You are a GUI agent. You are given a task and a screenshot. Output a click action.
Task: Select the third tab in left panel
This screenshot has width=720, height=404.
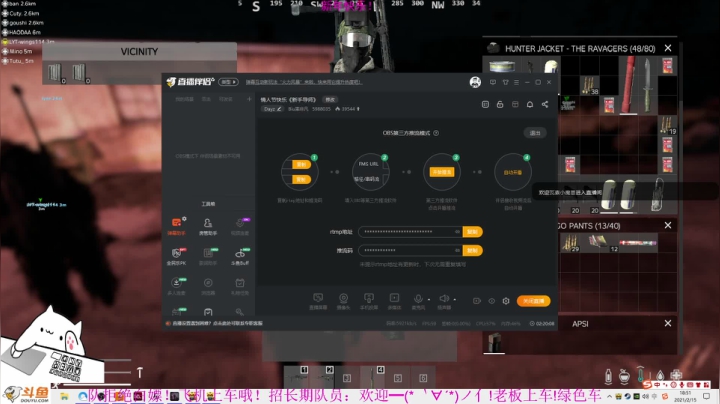point(225,99)
